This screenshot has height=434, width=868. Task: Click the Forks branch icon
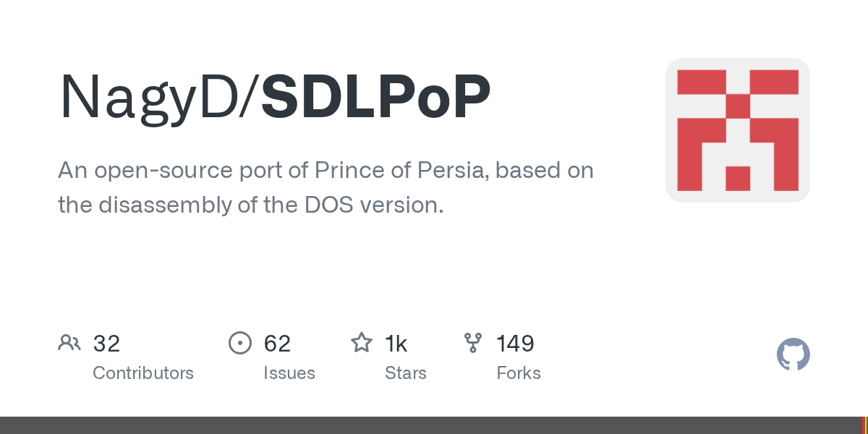[473, 343]
